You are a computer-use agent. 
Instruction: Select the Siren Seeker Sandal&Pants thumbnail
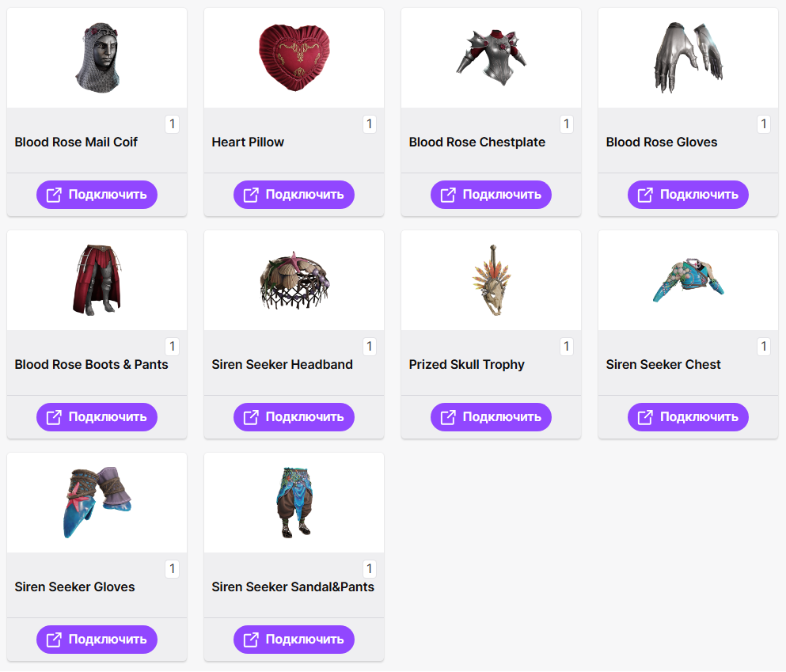tap(294, 503)
